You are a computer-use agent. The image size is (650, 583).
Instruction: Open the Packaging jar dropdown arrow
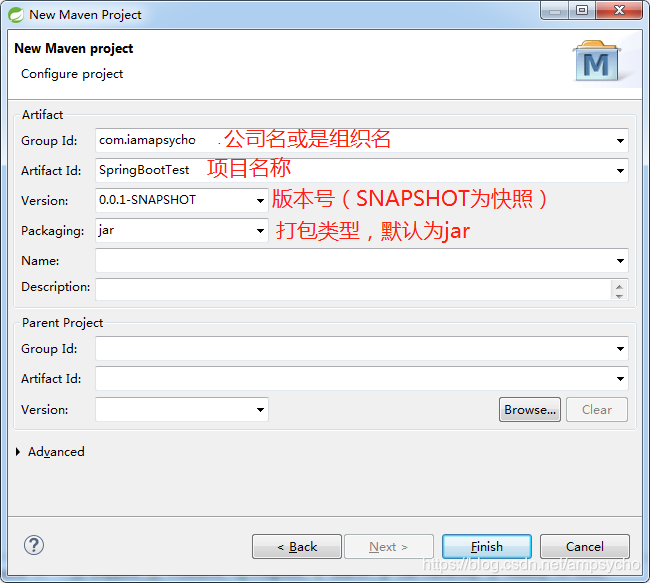click(260, 231)
